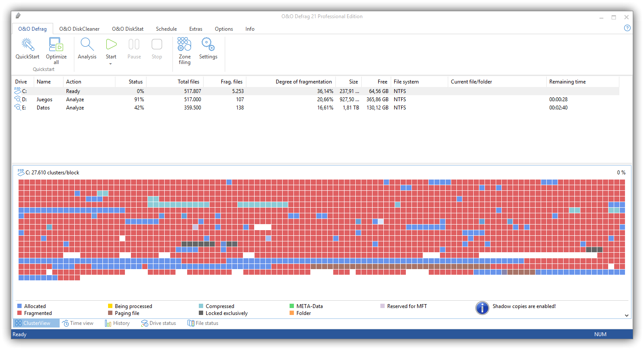Sort by Status column header
The height and width of the screenshot is (350, 644).
pyautogui.click(x=131, y=82)
